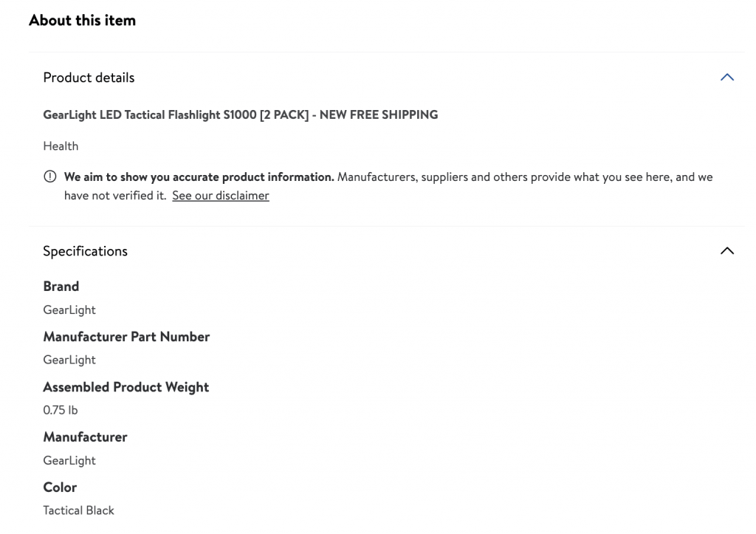Click the About this item heading
The height and width of the screenshot is (534, 756).
coord(82,20)
